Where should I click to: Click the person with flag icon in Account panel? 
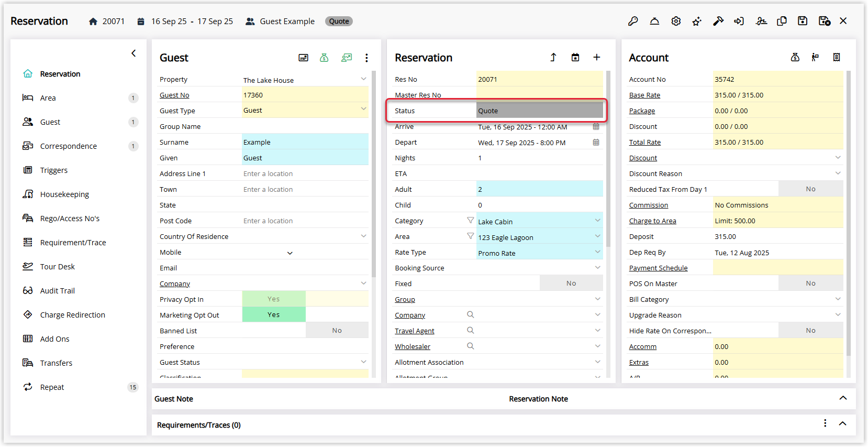pyautogui.click(x=815, y=57)
